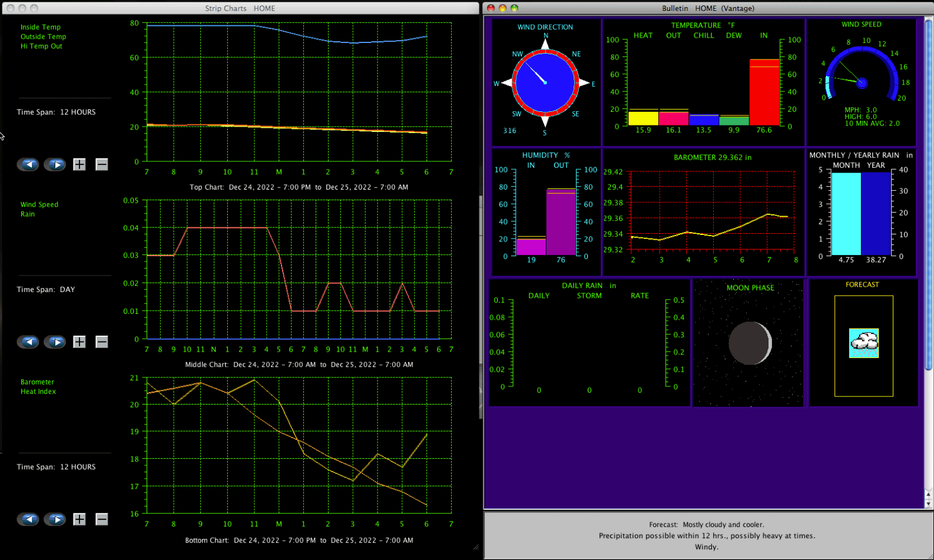Click the bottom chart's back arrow button
Viewport: 934px width, 560px height.
(x=28, y=519)
